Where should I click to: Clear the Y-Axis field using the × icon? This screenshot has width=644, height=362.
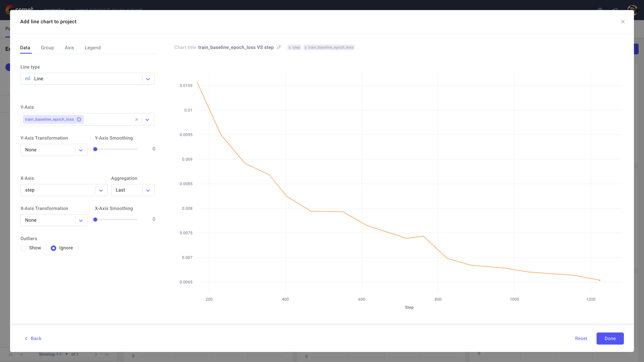137,119
